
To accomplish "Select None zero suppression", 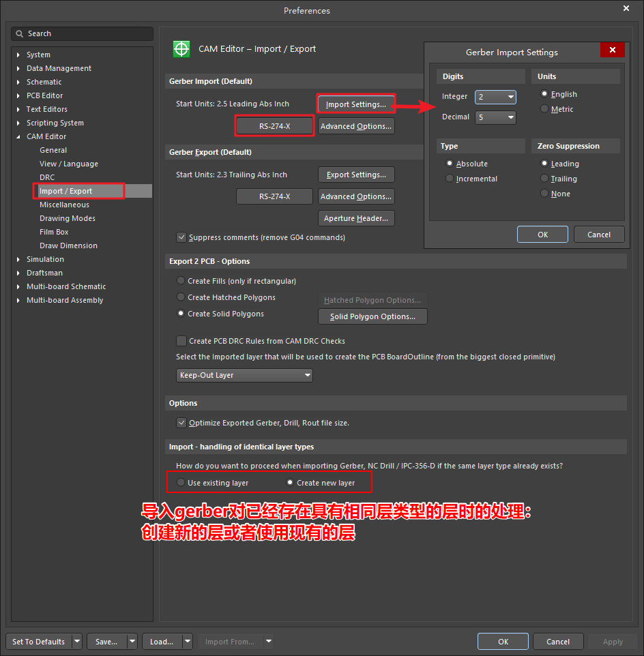I will 544,193.
